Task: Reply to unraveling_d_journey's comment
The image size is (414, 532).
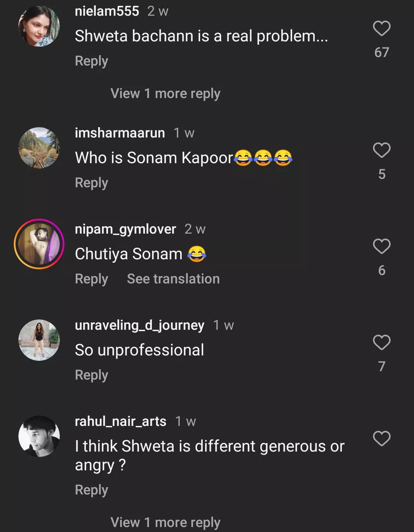Action: 91,375
